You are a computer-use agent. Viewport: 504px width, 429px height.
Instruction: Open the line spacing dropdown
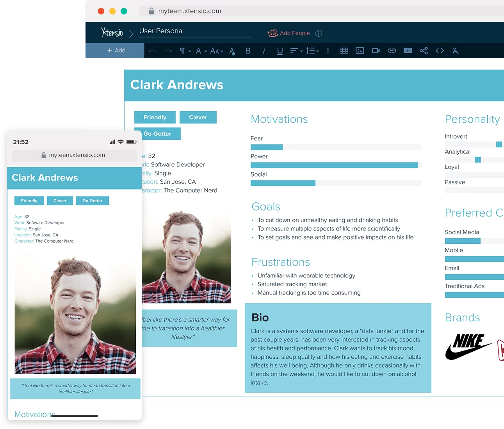coord(312,50)
